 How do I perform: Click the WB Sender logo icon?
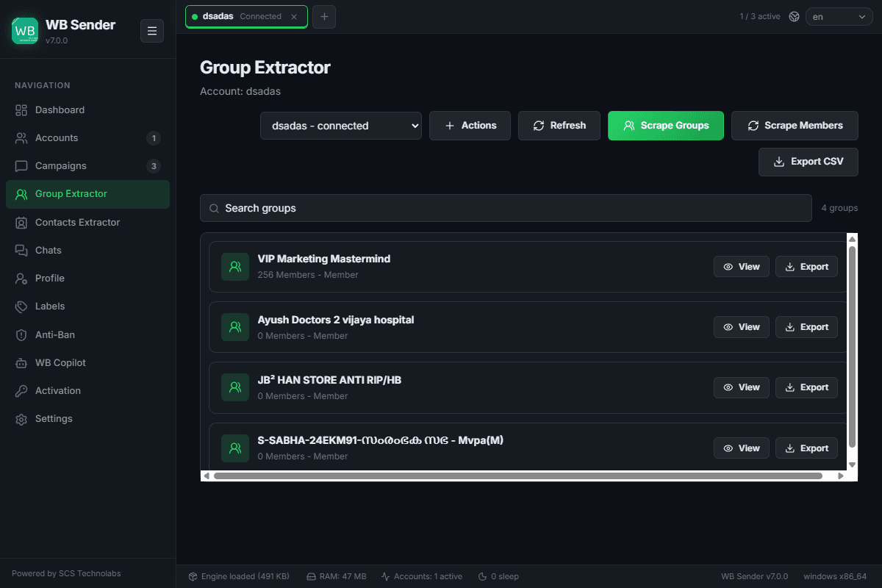click(x=25, y=31)
